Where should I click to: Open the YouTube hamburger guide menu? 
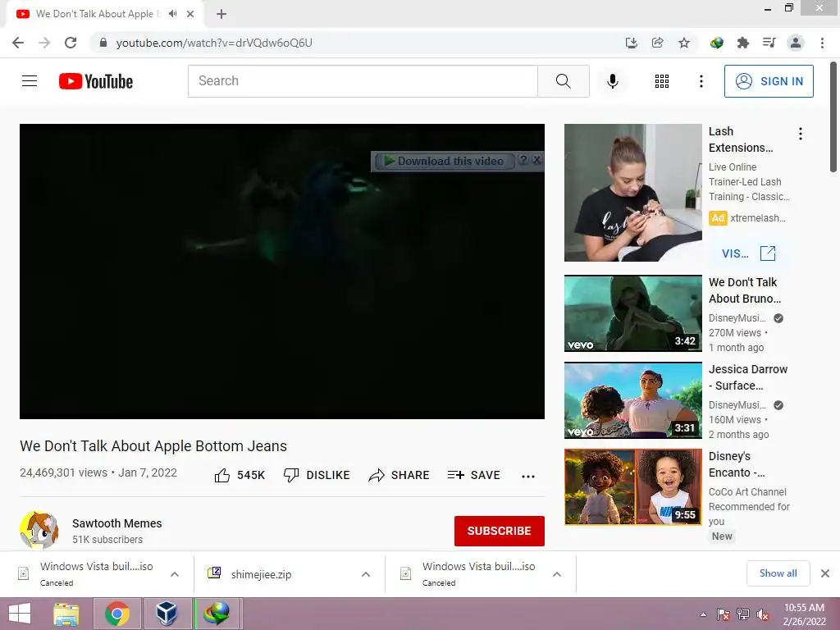[30, 81]
